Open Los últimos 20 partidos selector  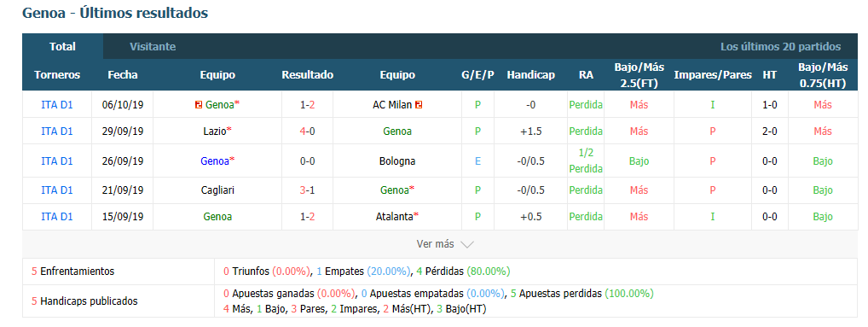coord(780,47)
